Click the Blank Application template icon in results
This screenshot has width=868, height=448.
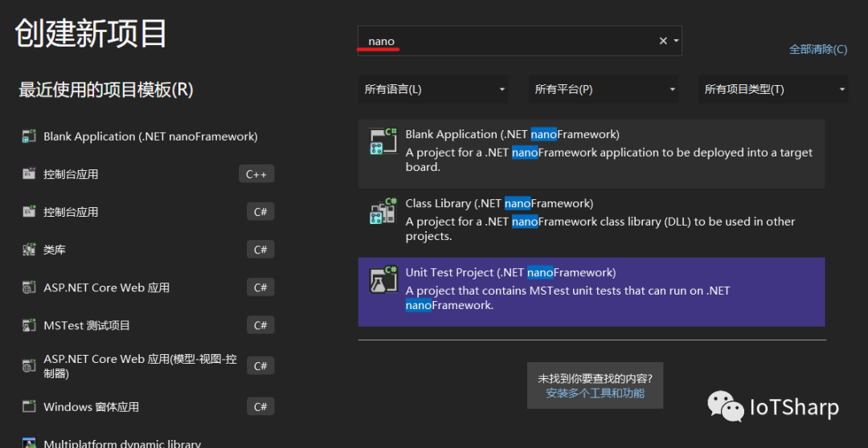[383, 141]
